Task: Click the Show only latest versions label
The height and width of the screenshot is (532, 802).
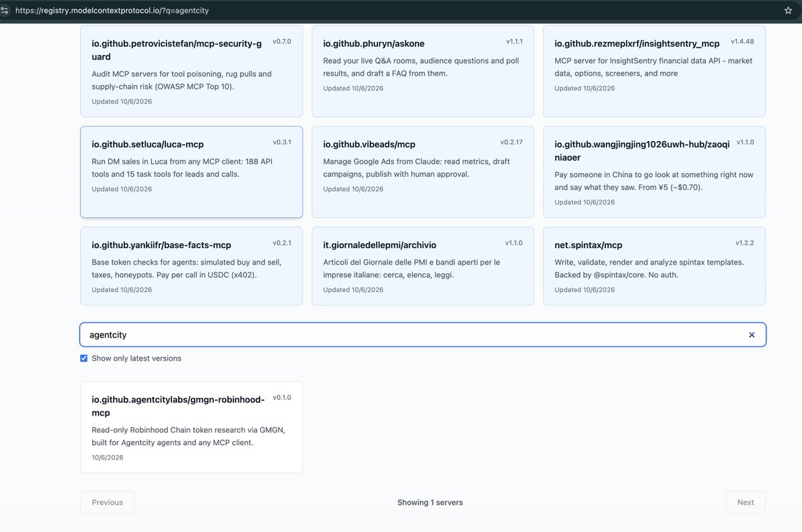Action: coord(136,358)
